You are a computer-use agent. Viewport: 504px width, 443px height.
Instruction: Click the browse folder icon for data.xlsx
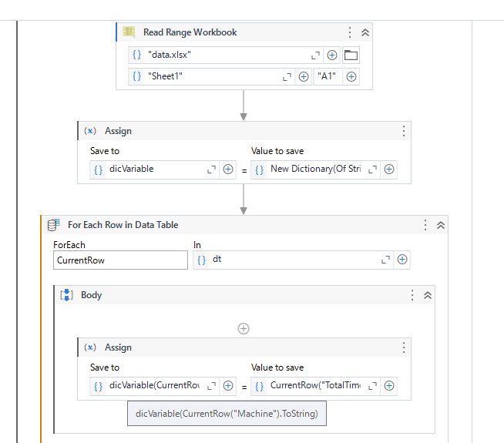(x=351, y=55)
